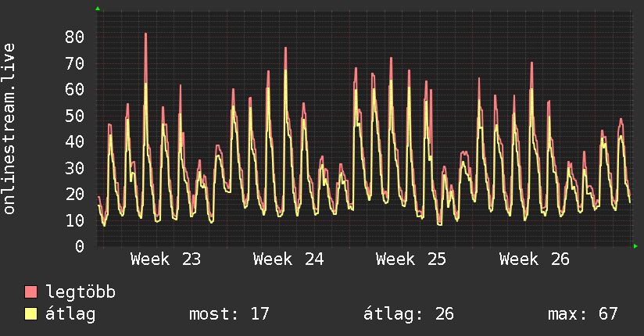Click the max: 67 statistic
This screenshot has height=336, width=644.
click(583, 314)
